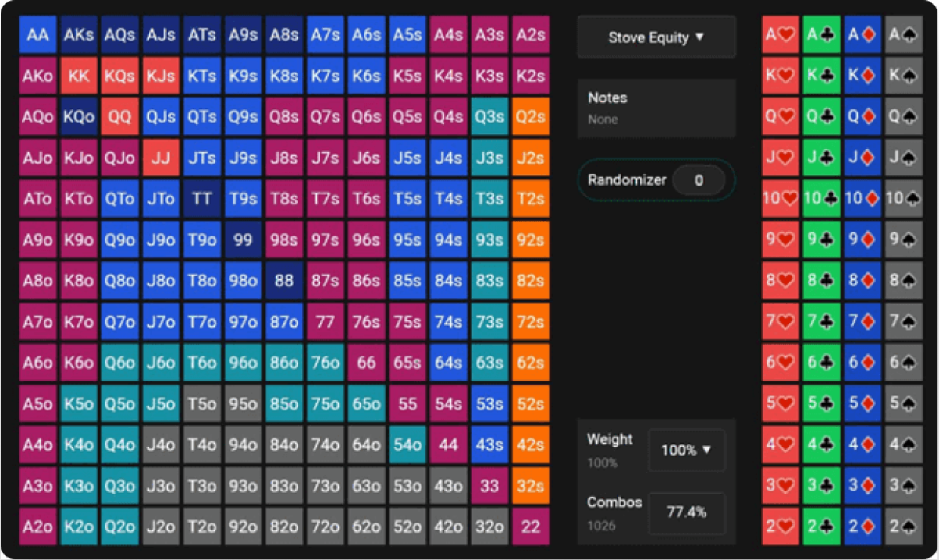Click the 6 of clubs card
Screen dimensions: 939x560
pyautogui.click(x=821, y=363)
